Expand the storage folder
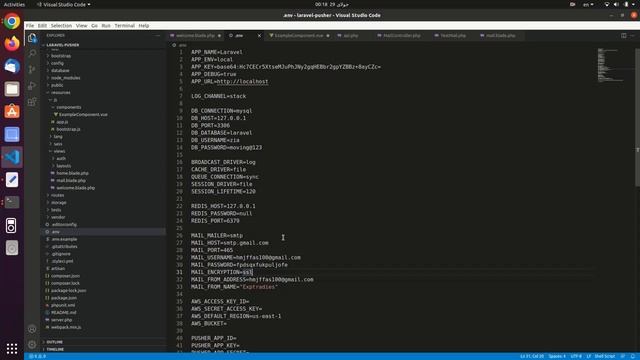This screenshot has height=360, width=640. click(x=59, y=202)
